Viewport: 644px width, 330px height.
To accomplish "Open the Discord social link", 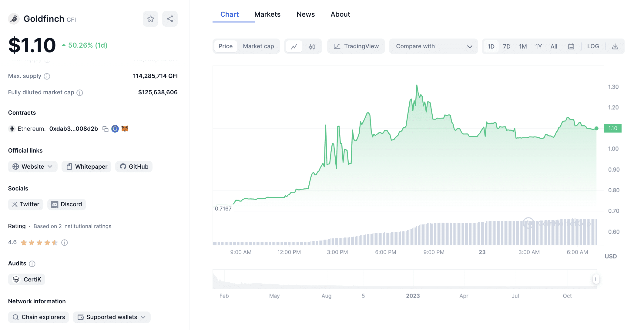I will pyautogui.click(x=67, y=204).
